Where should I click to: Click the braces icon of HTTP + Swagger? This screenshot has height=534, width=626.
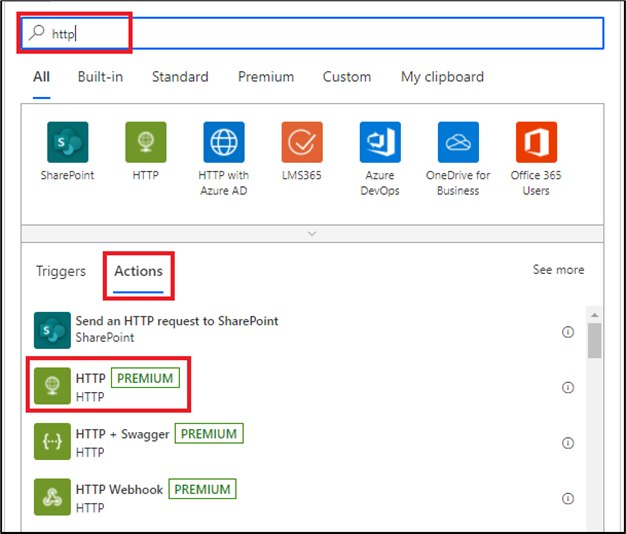click(x=52, y=441)
